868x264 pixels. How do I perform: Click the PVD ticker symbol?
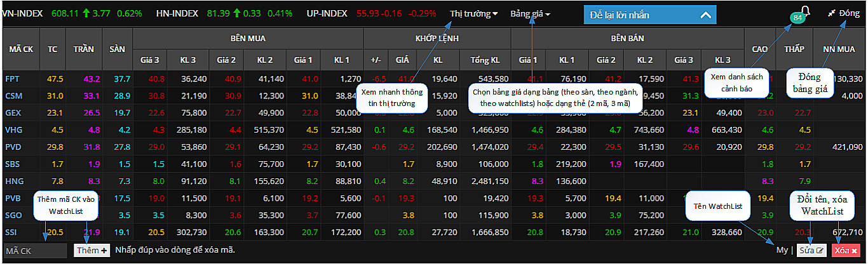[x=13, y=147]
